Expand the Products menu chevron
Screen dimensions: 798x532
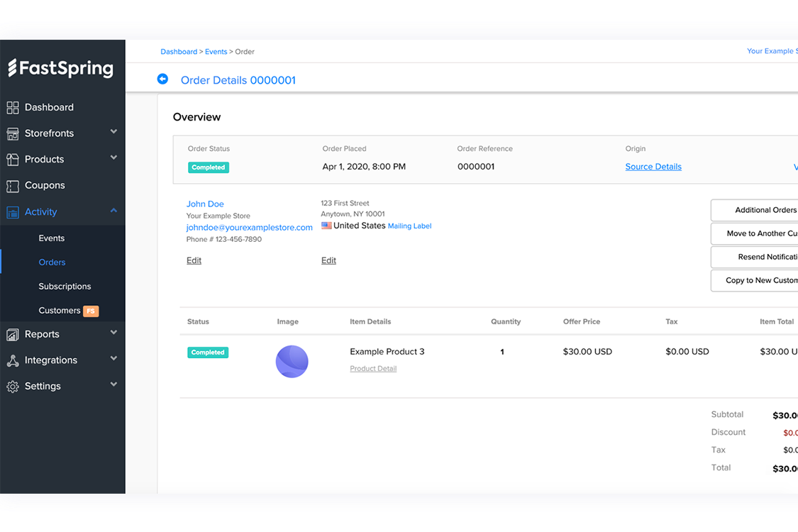point(113,158)
